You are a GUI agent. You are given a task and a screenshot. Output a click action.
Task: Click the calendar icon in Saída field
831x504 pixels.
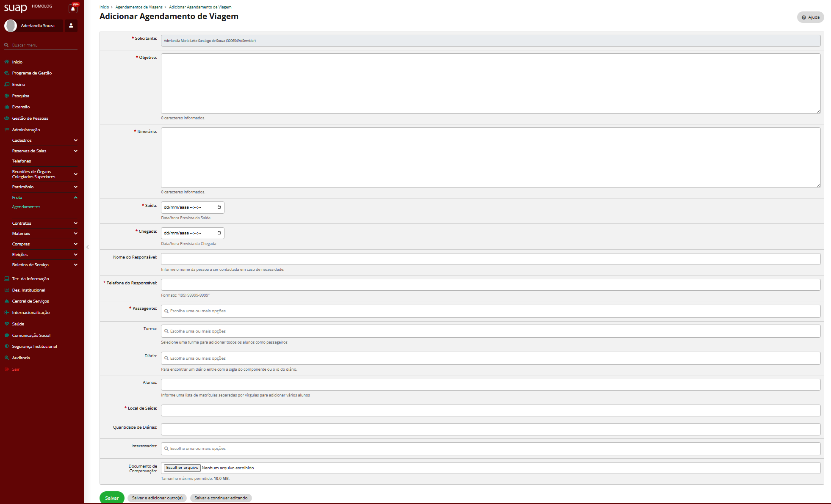click(x=219, y=207)
